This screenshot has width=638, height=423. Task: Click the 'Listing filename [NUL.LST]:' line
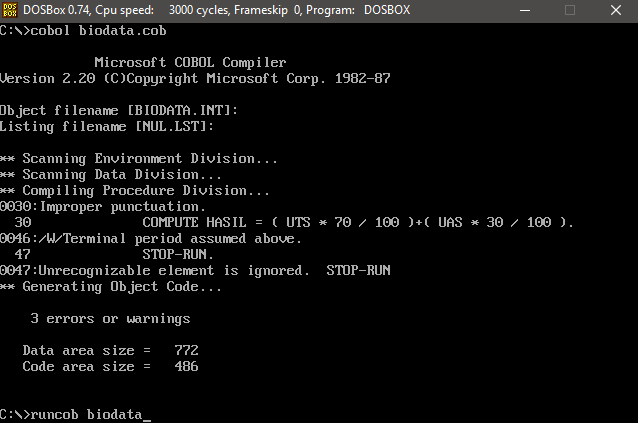107,126
